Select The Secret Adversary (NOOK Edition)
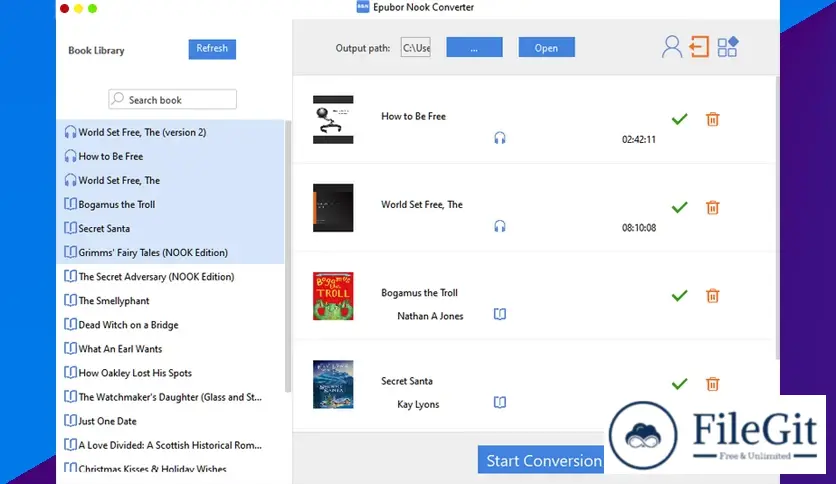Image resolution: width=836 pixels, height=484 pixels. 170,277
